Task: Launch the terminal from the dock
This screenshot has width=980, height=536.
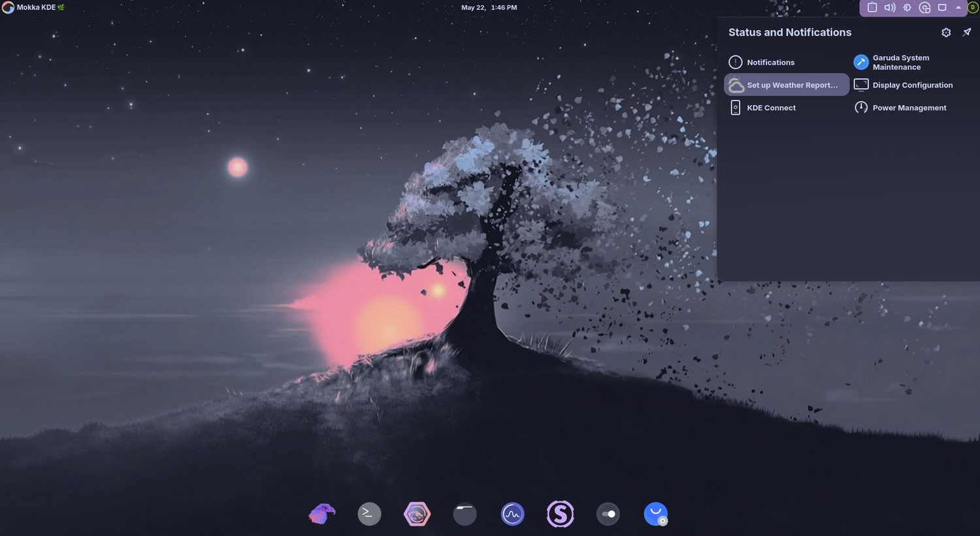Action: pos(370,514)
